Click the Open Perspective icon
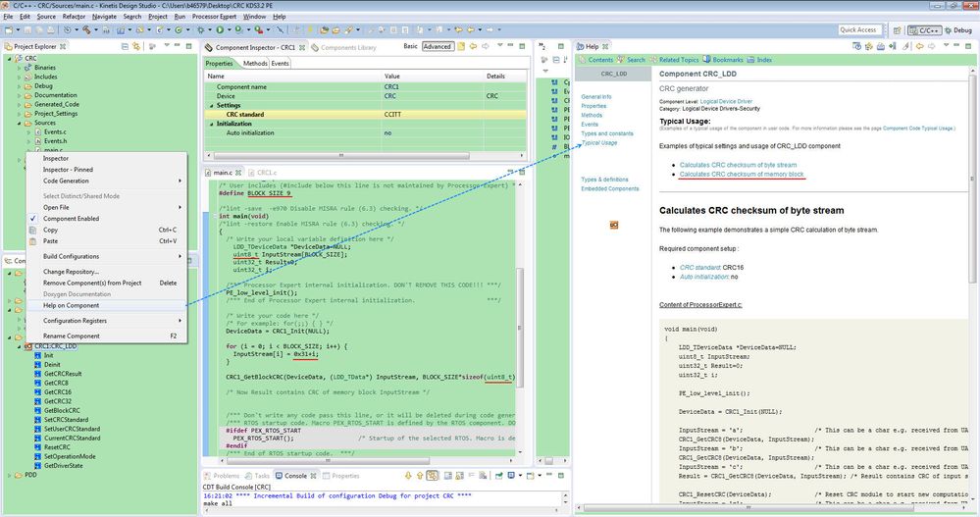 point(897,30)
